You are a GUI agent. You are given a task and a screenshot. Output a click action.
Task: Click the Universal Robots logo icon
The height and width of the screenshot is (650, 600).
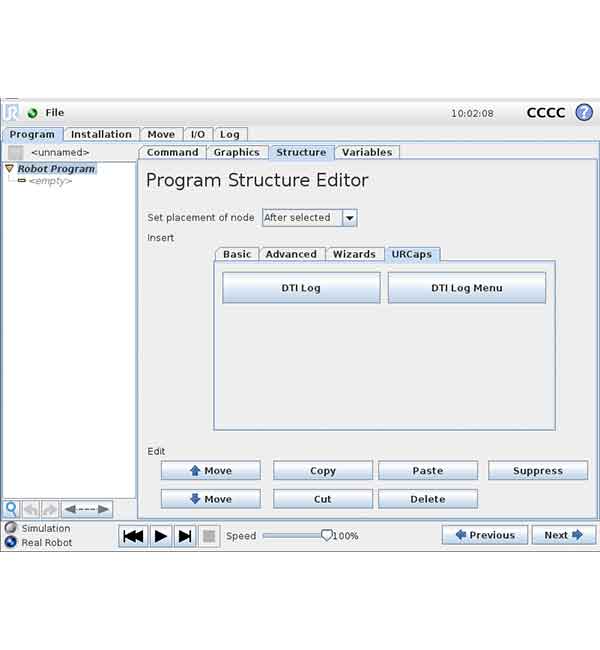pos(12,112)
